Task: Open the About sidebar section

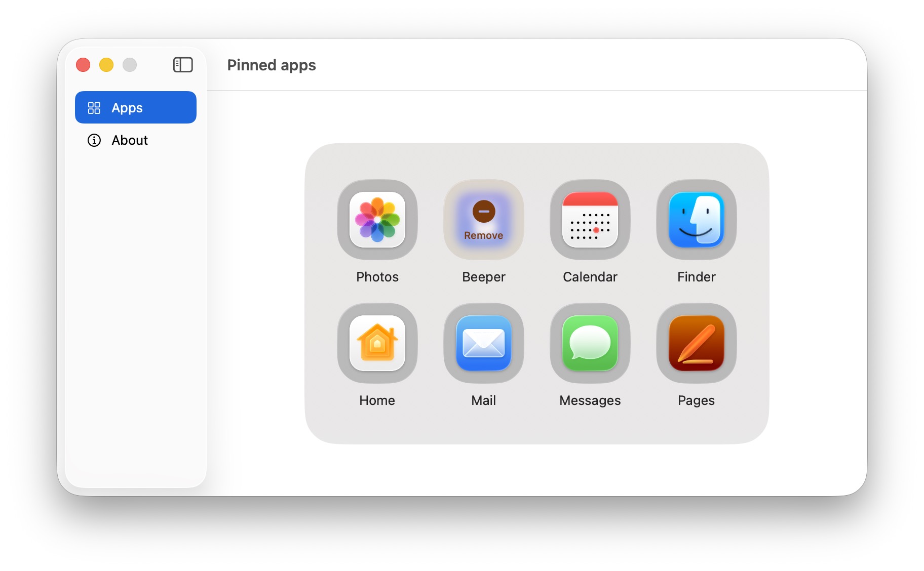Action: pos(136,140)
